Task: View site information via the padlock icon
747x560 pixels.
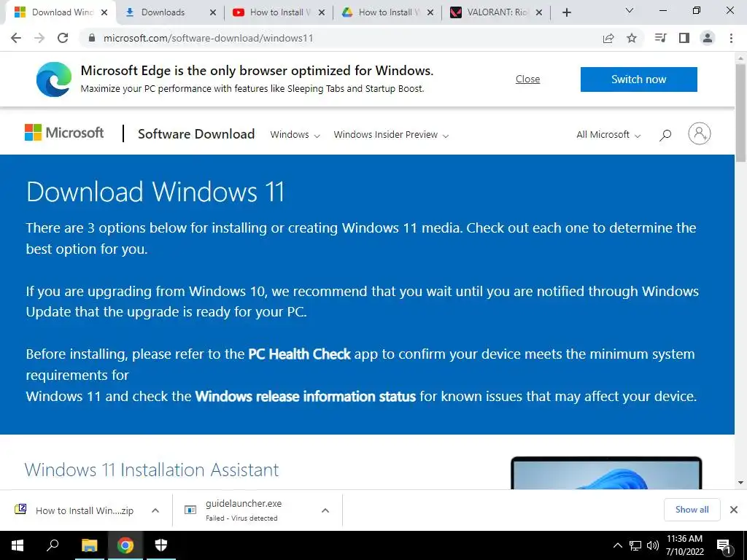Action: click(92, 38)
